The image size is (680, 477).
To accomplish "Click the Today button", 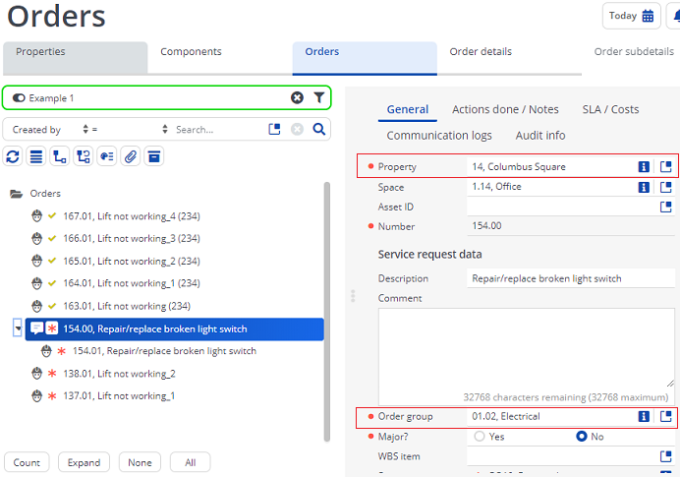I will tap(631, 16).
